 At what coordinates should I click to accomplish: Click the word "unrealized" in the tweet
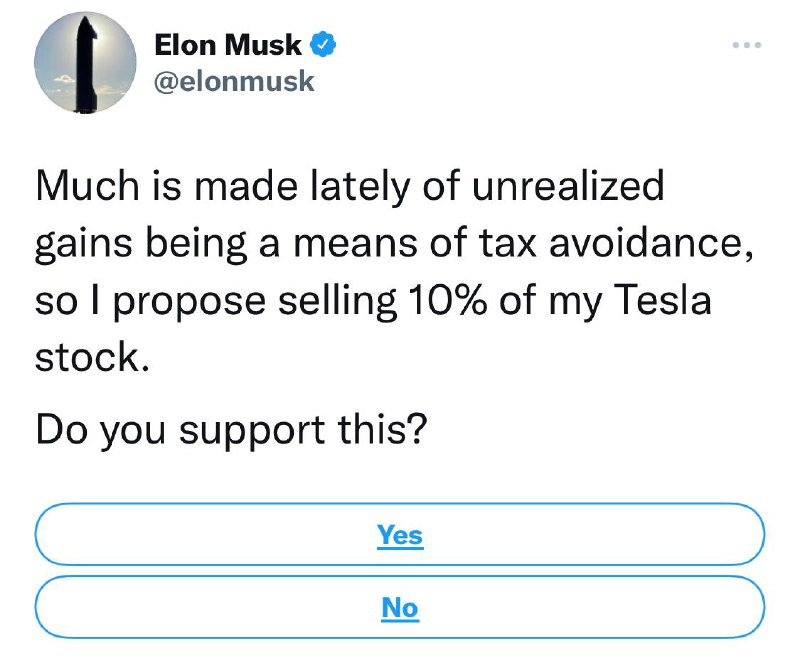(x=568, y=186)
